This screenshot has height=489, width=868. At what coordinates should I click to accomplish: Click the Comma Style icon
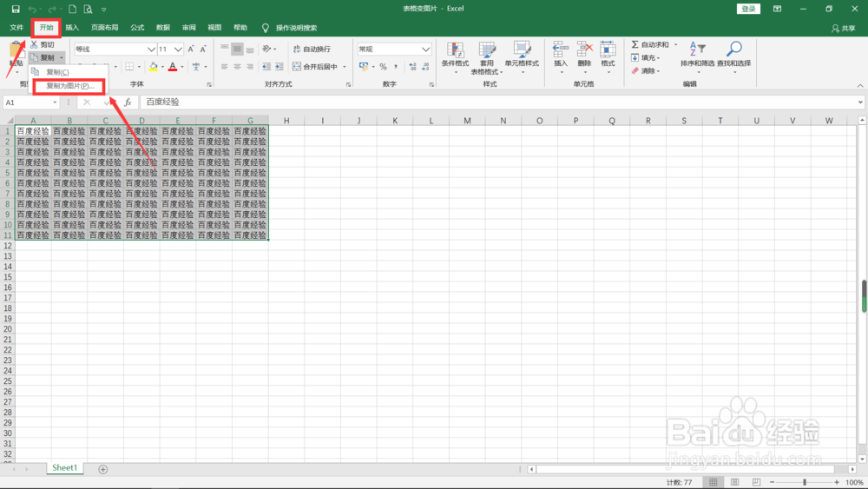(396, 67)
